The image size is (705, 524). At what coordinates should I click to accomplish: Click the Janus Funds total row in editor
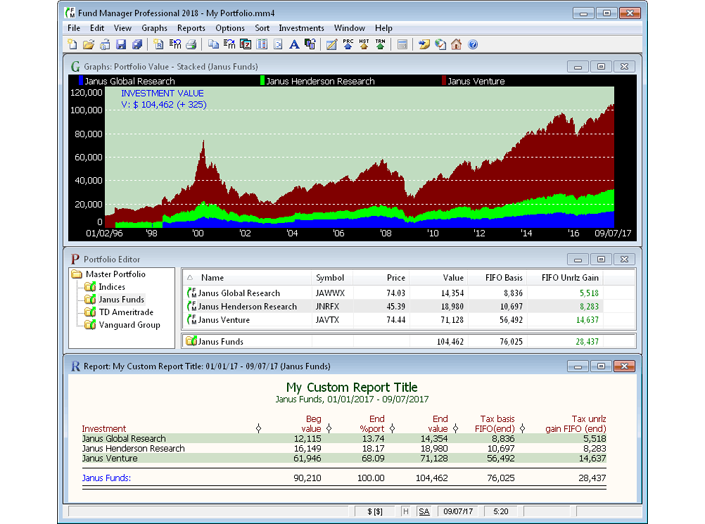[x=408, y=341]
